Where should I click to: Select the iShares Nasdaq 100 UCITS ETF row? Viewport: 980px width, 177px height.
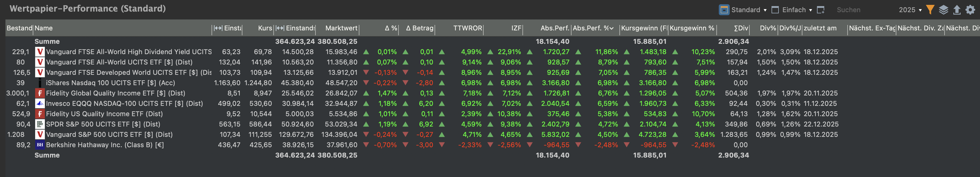(110, 83)
